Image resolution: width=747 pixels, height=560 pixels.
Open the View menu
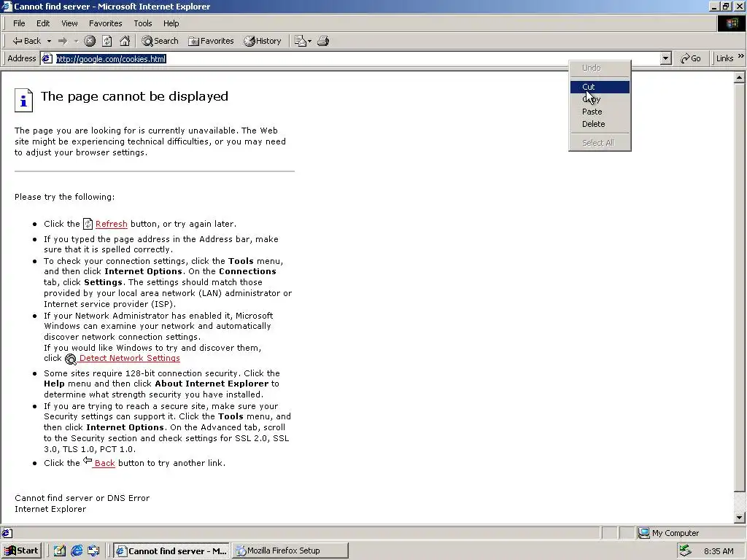[69, 23]
